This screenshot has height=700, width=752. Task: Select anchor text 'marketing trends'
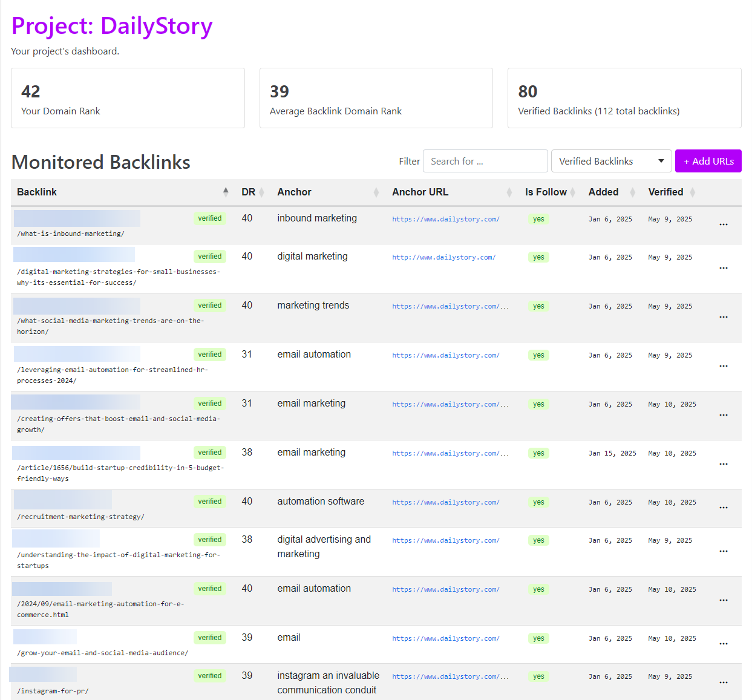pyautogui.click(x=313, y=306)
